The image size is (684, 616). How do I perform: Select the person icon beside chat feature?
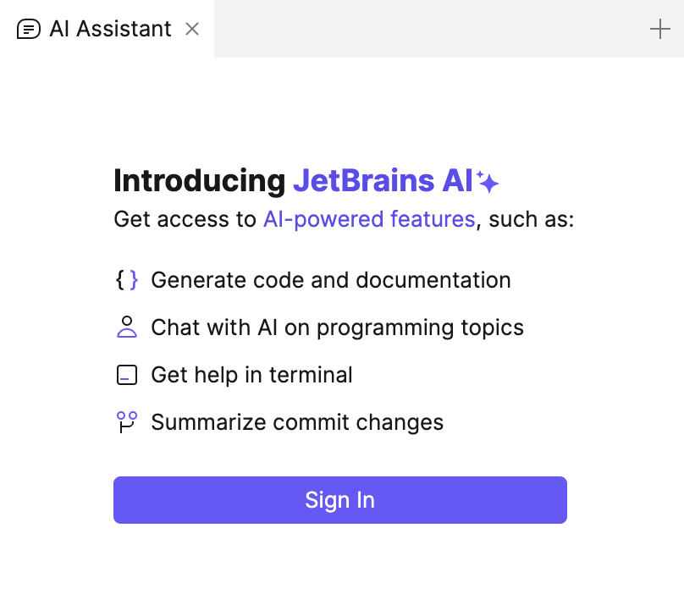(x=126, y=327)
